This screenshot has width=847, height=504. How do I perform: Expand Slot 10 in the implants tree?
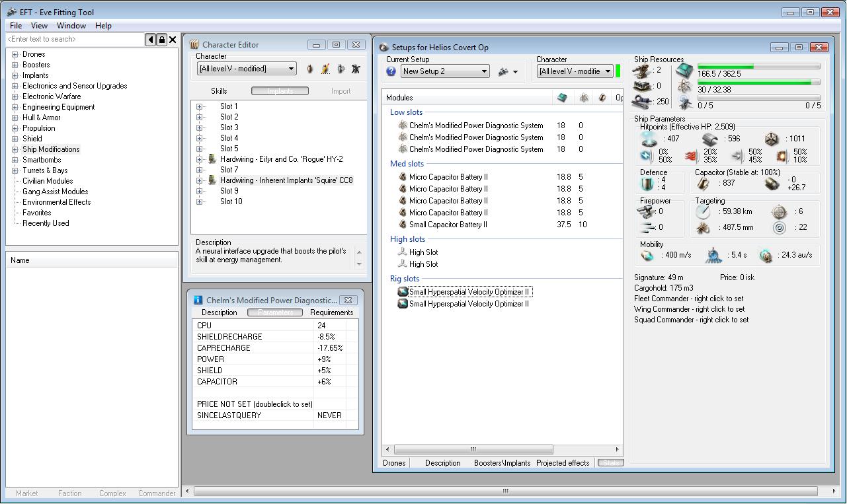(199, 201)
